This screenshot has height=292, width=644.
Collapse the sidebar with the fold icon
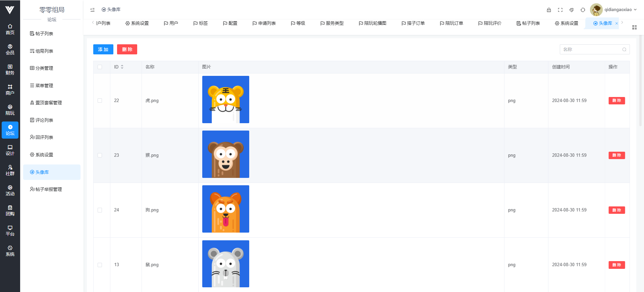(x=93, y=10)
